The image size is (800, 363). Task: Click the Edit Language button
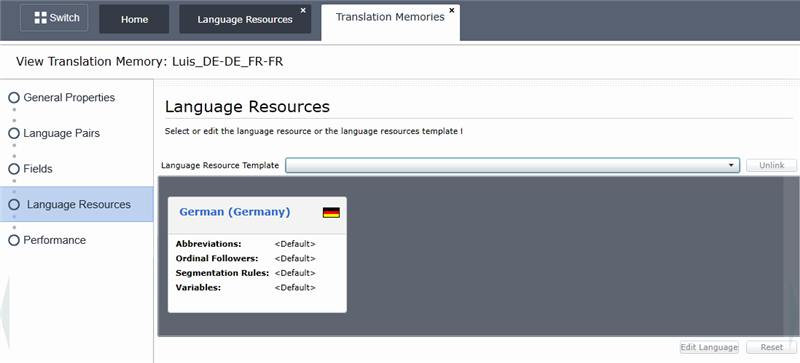(x=709, y=347)
